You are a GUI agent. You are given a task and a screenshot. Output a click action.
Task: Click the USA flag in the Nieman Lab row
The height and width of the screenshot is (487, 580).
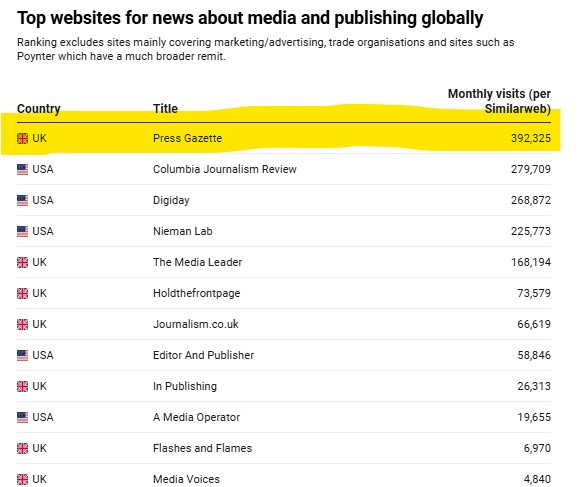[22, 231]
